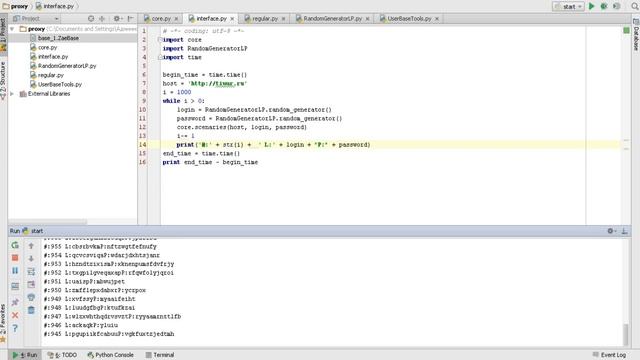Screen dimensions: 640x360
Task: Click the green code analysis status indicator
Action: click(627, 31)
